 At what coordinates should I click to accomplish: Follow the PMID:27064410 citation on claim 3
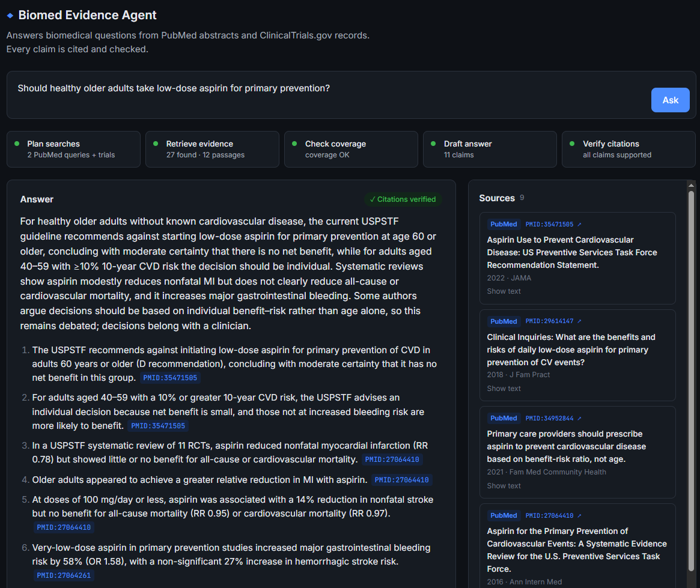pyautogui.click(x=392, y=459)
